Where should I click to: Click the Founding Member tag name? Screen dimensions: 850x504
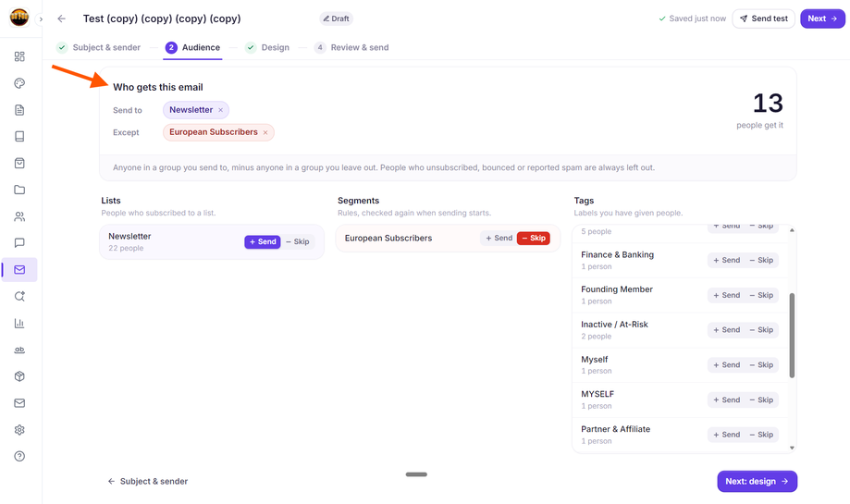(x=617, y=289)
